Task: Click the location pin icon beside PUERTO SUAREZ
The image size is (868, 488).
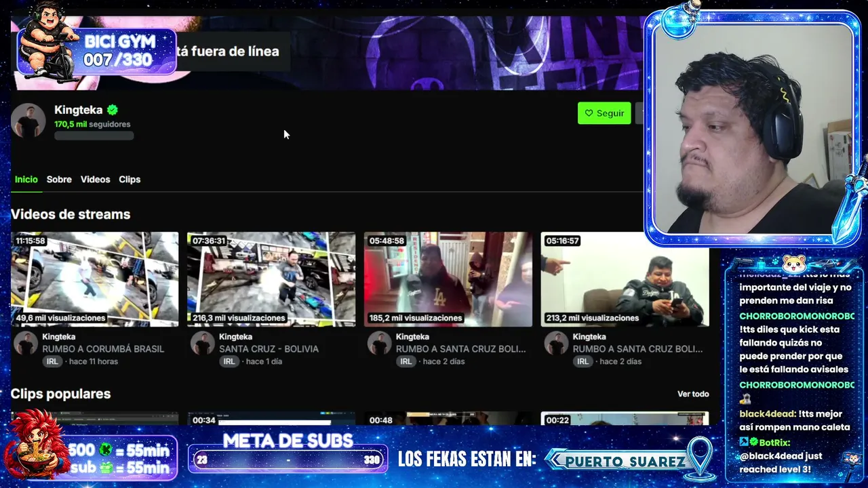Action: click(700, 459)
